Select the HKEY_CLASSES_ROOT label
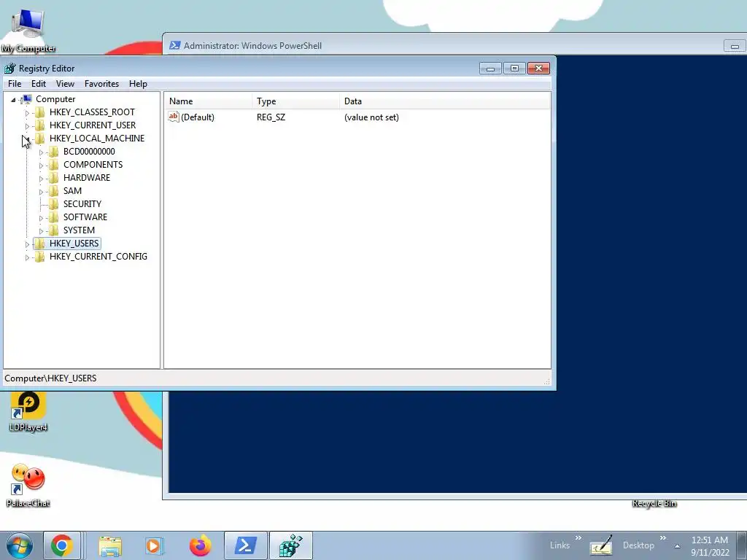Image resolution: width=747 pixels, height=560 pixels. point(92,112)
